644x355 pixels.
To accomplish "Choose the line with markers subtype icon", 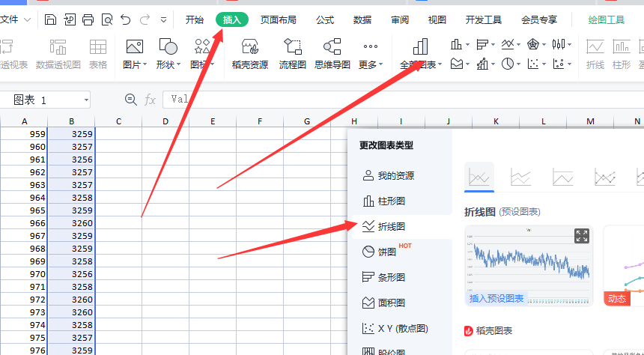I will (604, 177).
